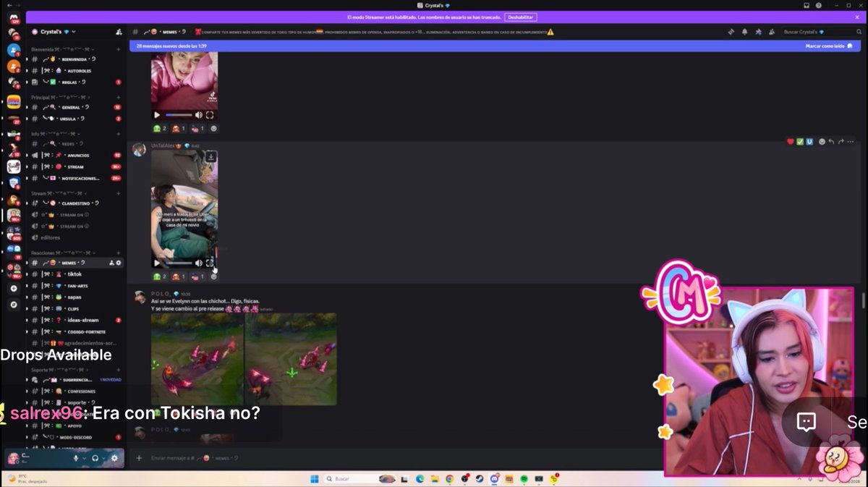Click the add server plus icon
This screenshot has width=868, height=487.
(x=13, y=288)
